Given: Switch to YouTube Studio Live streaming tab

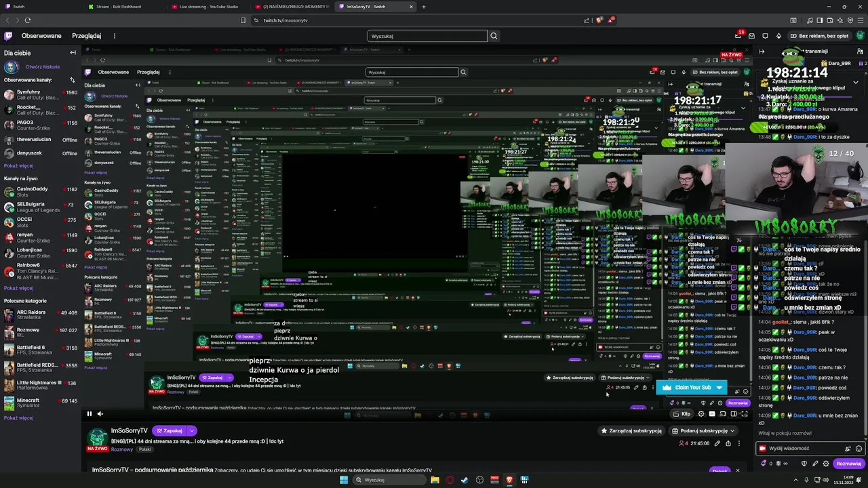Looking at the screenshot, I should (209, 7).
